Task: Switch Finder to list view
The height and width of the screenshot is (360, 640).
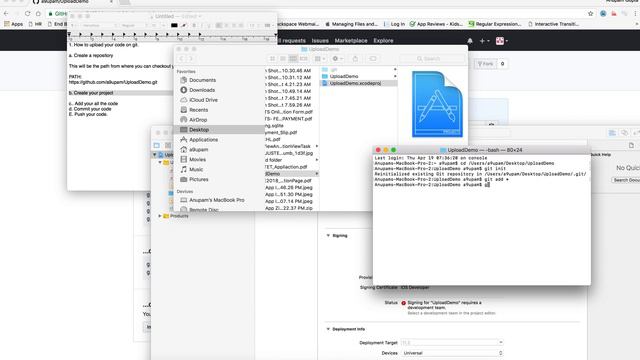Action: (282, 59)
